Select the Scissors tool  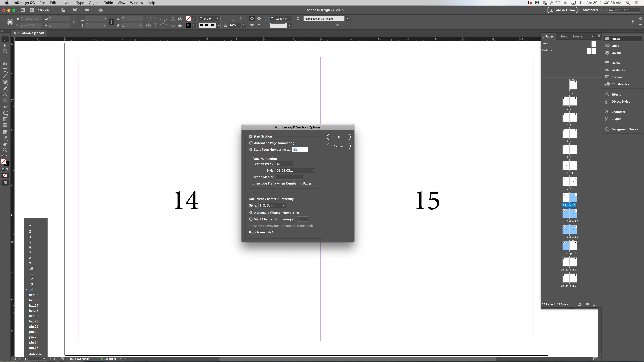tap(5, 107)
